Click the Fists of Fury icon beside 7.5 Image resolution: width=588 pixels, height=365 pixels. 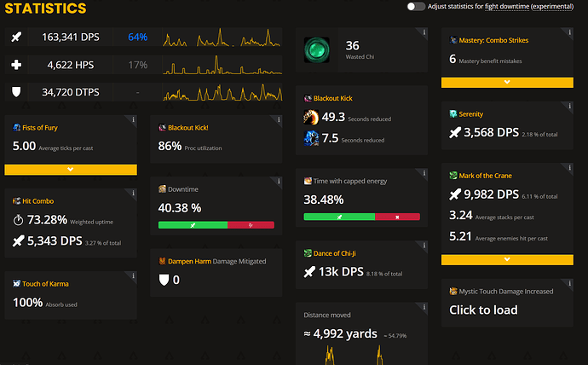[x=311, y=138]
